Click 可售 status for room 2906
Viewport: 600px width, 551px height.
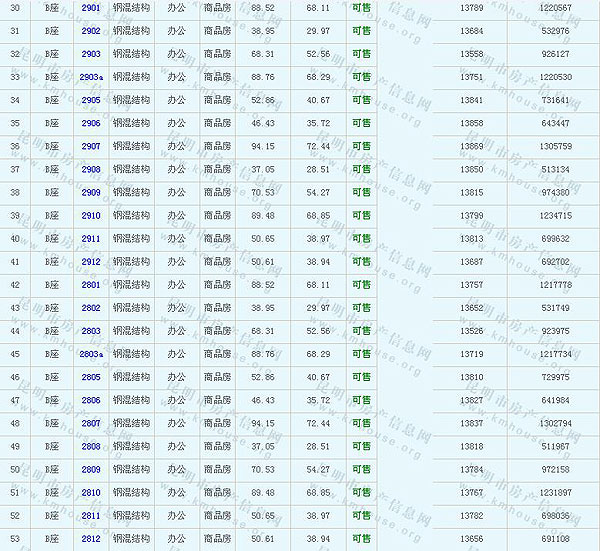(361, 123)
